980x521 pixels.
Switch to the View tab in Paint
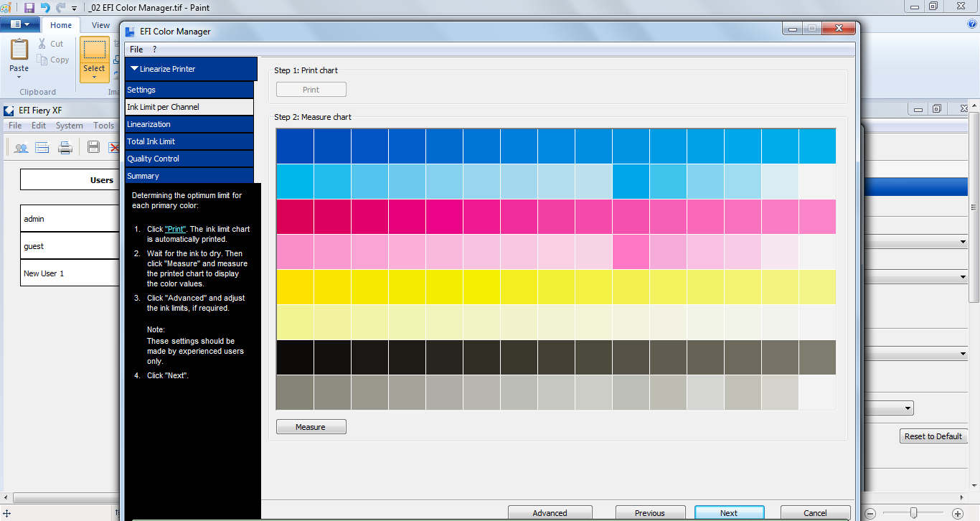(x=100, y=24)
